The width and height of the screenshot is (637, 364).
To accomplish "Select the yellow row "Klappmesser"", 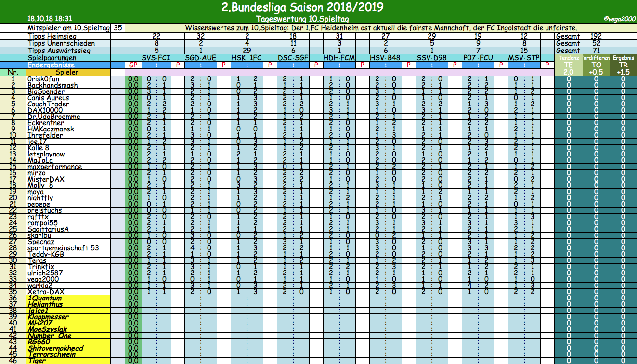I will coord(68,317).
